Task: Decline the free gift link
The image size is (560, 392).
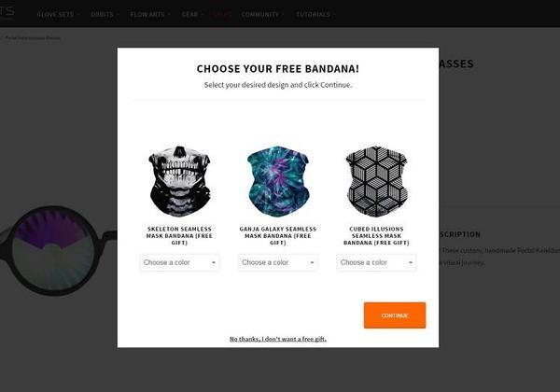Action: [x=278, y=339]
